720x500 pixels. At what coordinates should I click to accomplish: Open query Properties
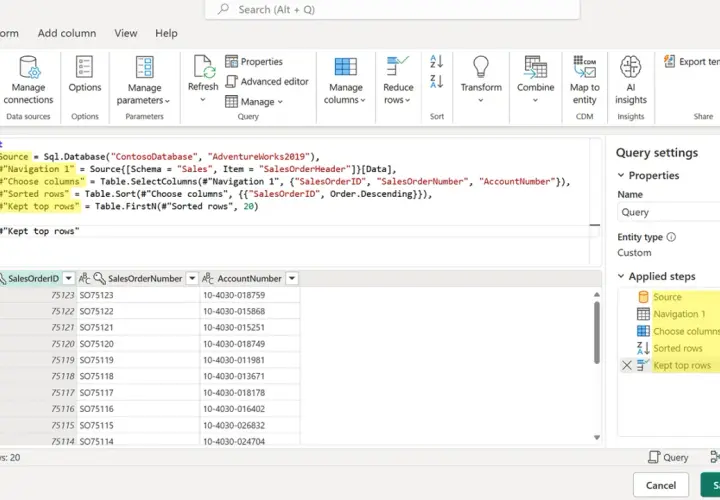pos(254,62)
